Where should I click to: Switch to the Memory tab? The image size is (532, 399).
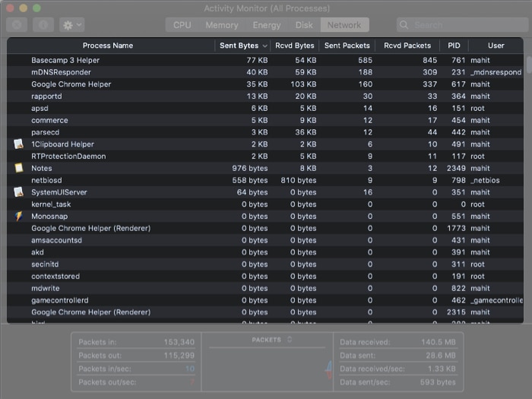click(x=221, y=25)
